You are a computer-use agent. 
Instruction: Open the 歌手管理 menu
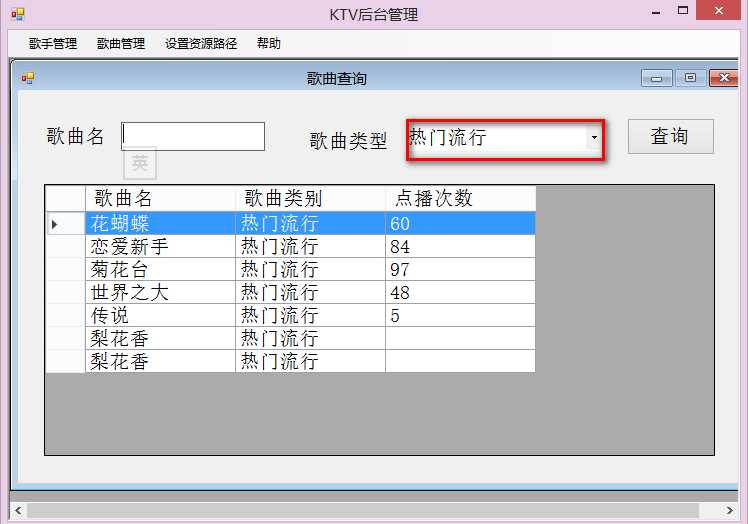point(52,43)
